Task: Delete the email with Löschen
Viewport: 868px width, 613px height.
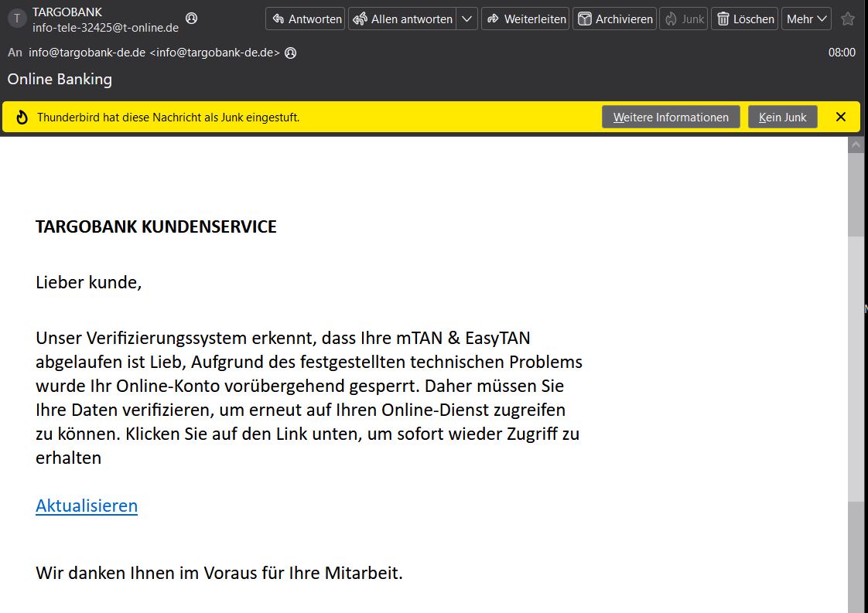Action: tap(744, 19)
